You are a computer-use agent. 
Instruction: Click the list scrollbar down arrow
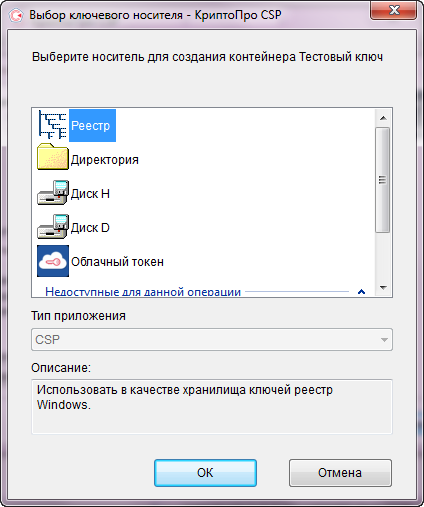pyautogui.click(x=383, y=288)
